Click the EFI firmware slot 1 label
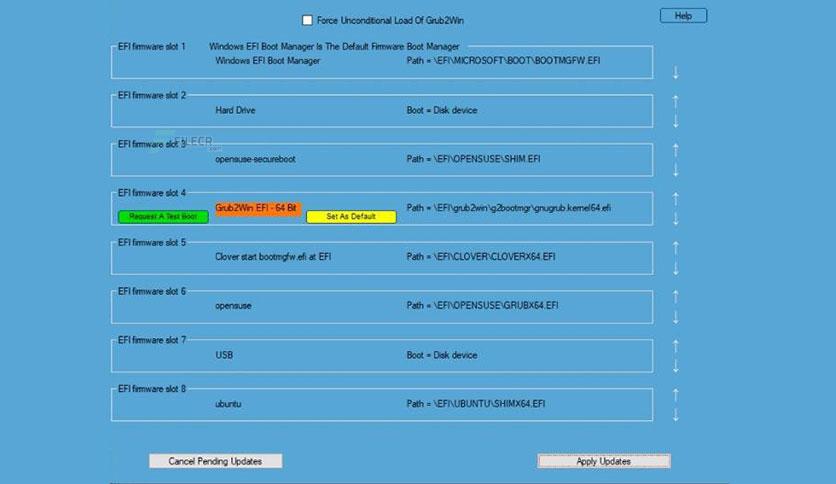 (152, 47)
